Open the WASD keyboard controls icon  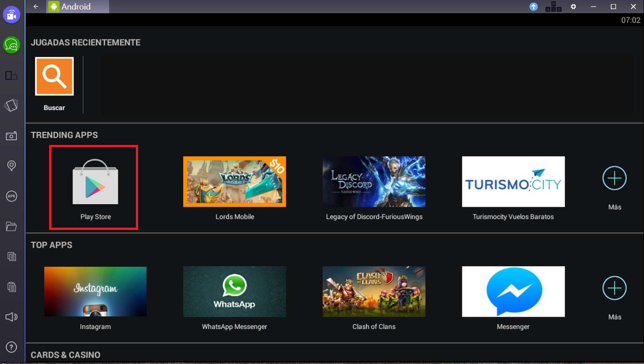tap(553, 7)
